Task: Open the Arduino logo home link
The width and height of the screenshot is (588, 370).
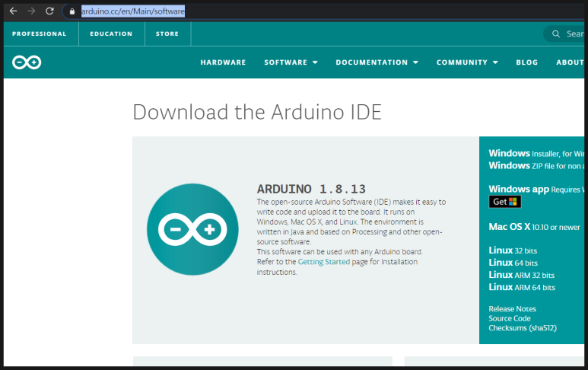Action: [x=27, y=62]
